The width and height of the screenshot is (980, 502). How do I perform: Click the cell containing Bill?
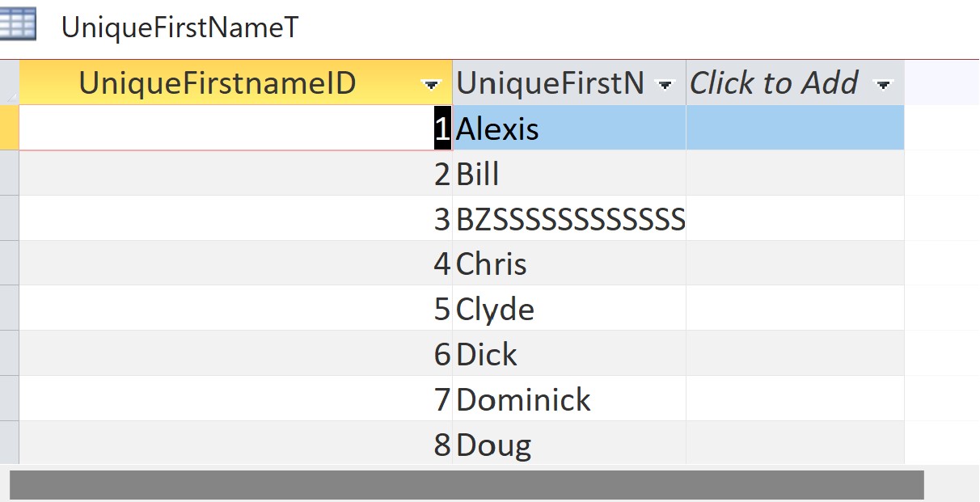pos(568,174)
